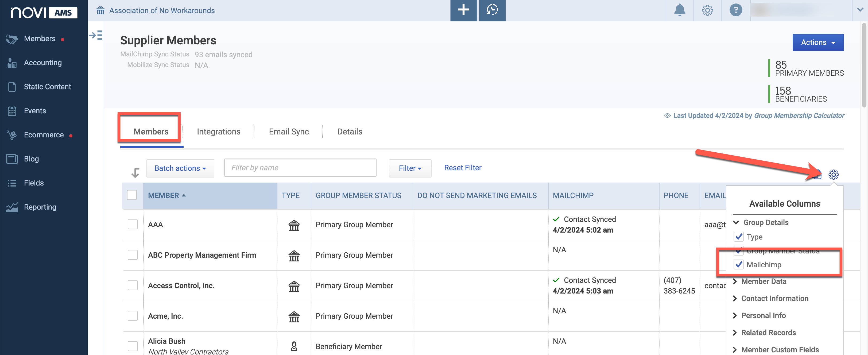Click the help question mark icon
Screen dimensions: 868x355
click(735, 10)
